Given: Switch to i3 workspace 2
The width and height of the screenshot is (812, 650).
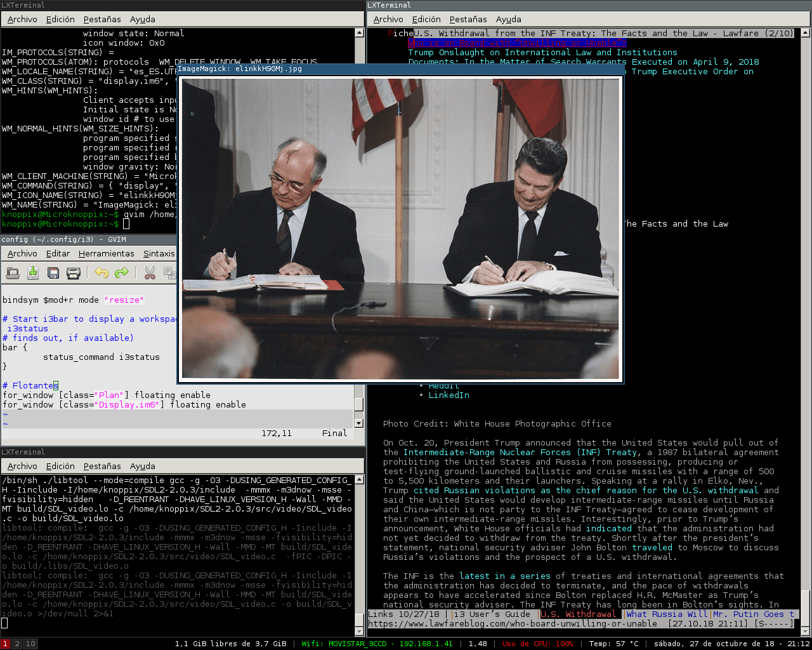Looking at the screenshot, I should [x=17, y=644].
